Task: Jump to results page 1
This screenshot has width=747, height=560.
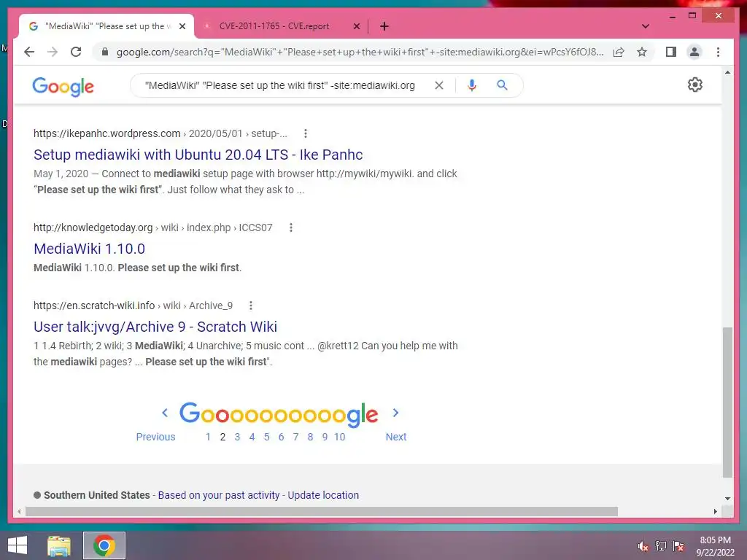Action: click(208, 437)
